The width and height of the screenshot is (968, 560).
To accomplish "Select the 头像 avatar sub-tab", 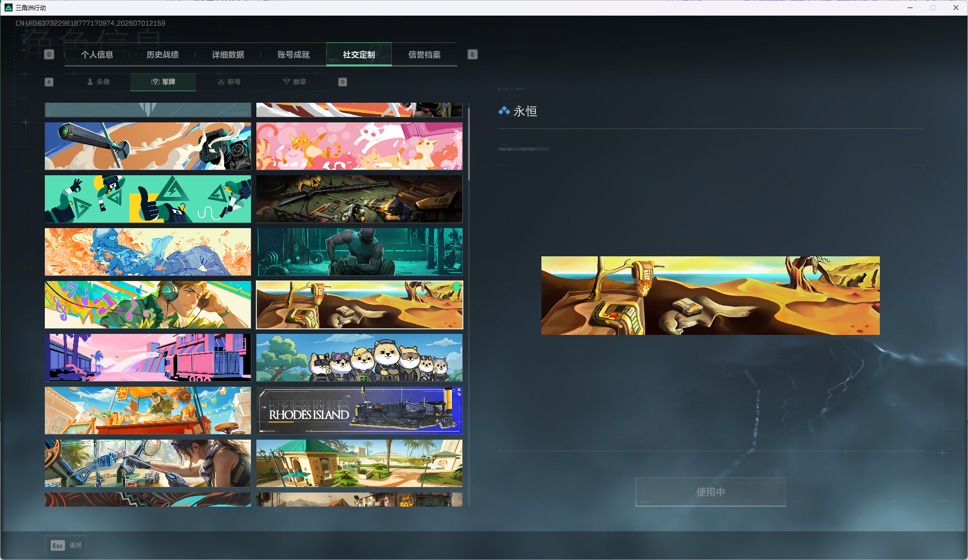I will (x=98, y=82).
